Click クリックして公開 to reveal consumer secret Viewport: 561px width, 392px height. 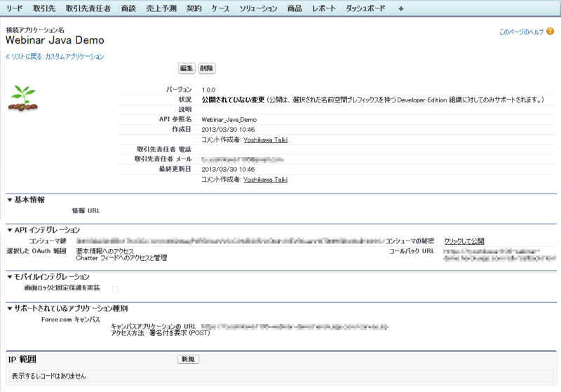click(x=464, y=241)
